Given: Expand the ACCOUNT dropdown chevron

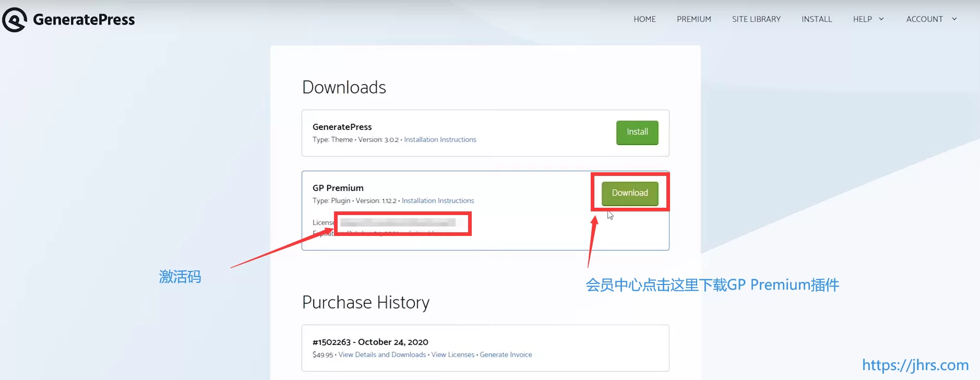Looking at the screenshot, I should coord(954,19).
